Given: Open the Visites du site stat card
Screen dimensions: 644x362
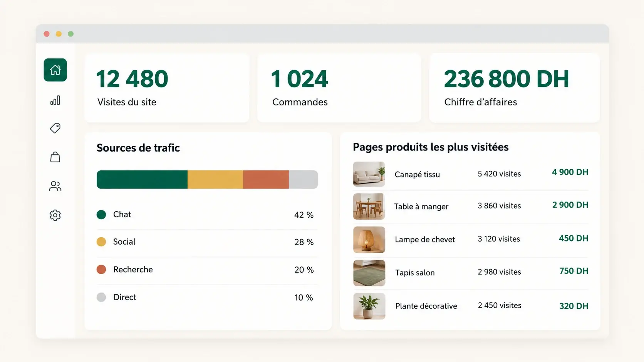Looking at the screenshot, I should coord(167,88).
